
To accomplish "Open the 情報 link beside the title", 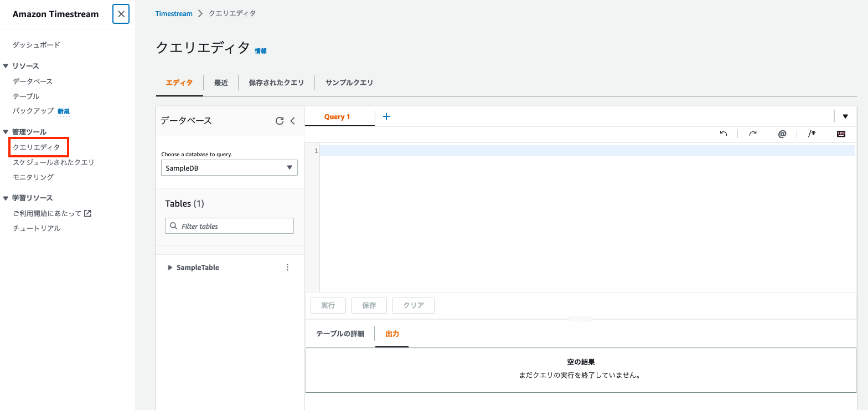I will 261,51.
